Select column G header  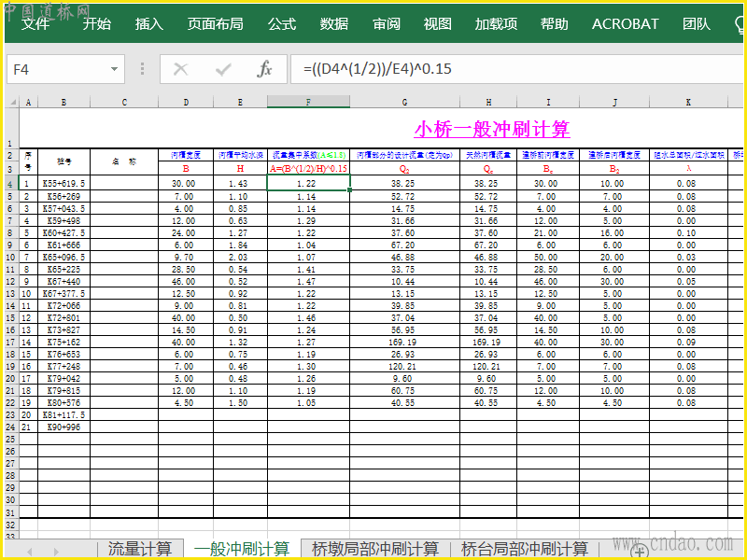pyautogui.click(x=404, y=102)
